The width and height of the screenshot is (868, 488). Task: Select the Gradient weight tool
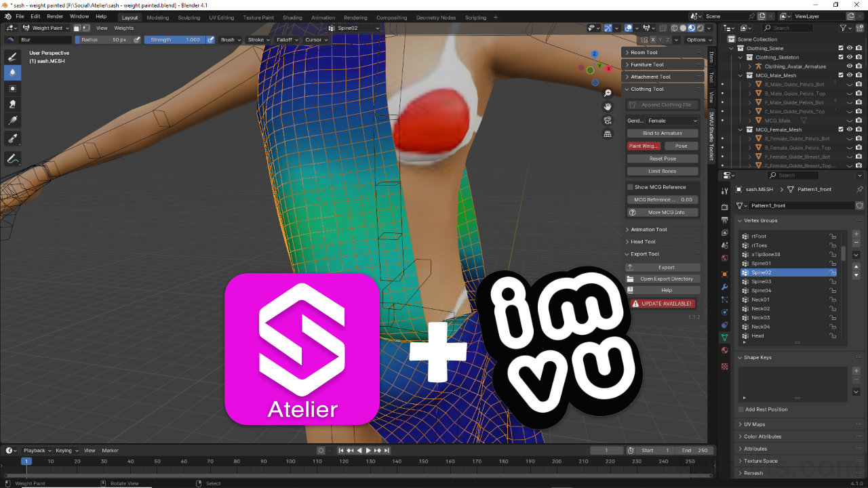click(12, 121)
